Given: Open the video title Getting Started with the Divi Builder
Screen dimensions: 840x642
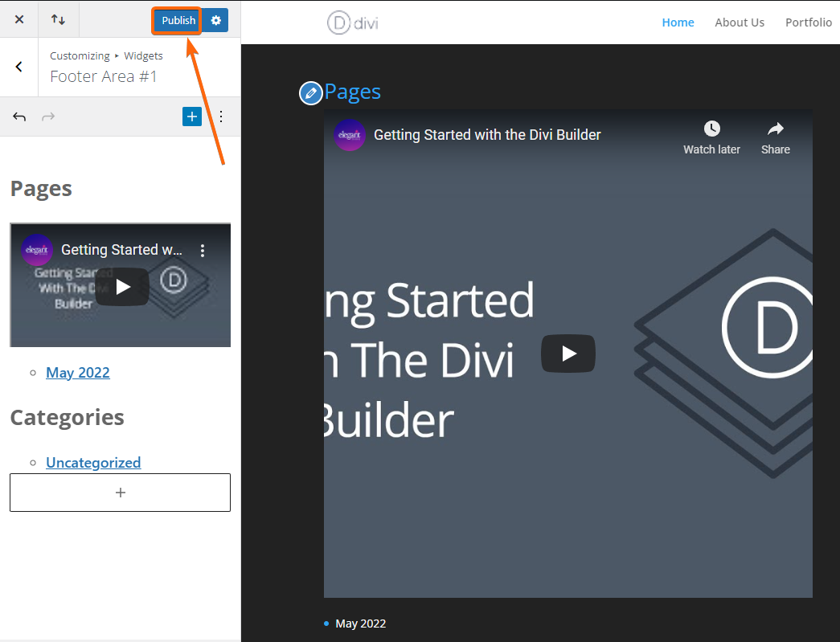Looking at the screenshot, I should click(487, 135).
